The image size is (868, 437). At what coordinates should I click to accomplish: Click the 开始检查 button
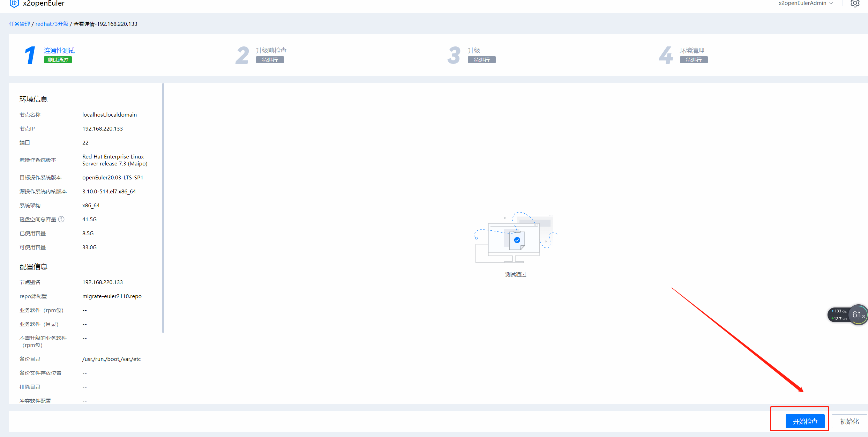805,421
